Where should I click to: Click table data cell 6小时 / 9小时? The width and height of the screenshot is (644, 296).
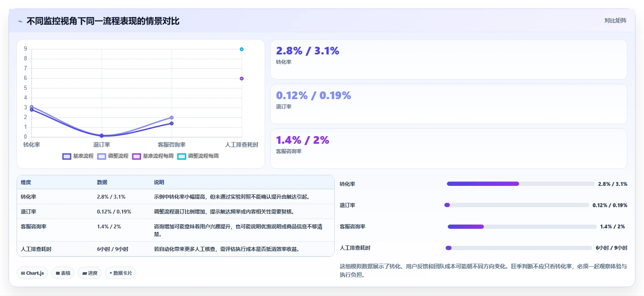[x=113, y=249]
